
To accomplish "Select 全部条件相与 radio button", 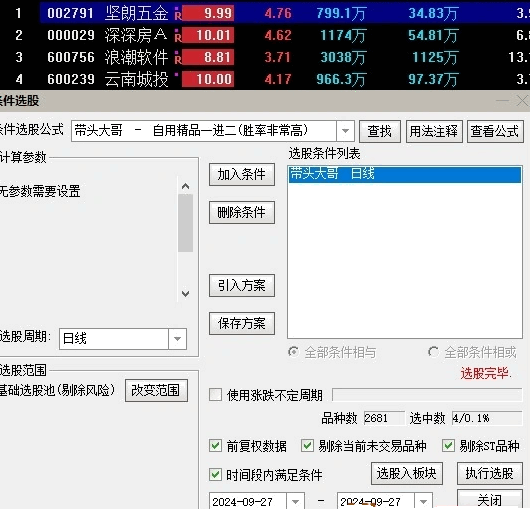I will tap(293, 352).
